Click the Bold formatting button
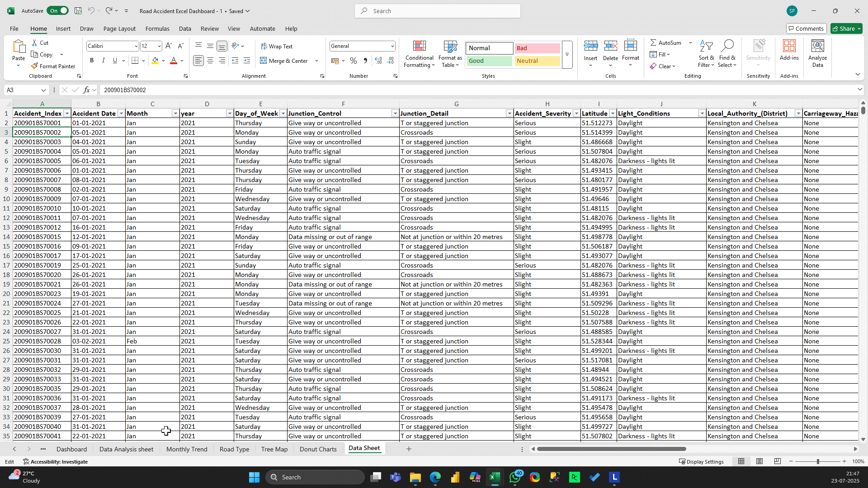 tap(92, 61)
